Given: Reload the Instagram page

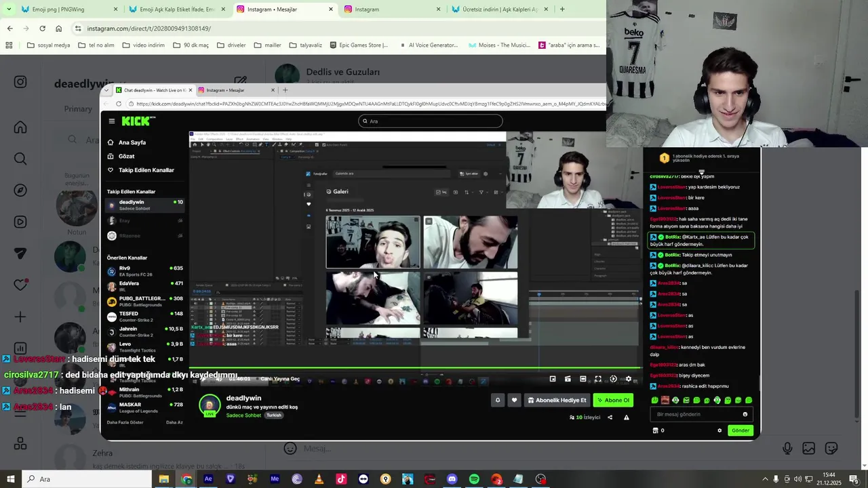Looking at the screenshot, I should tap(42, 28).
